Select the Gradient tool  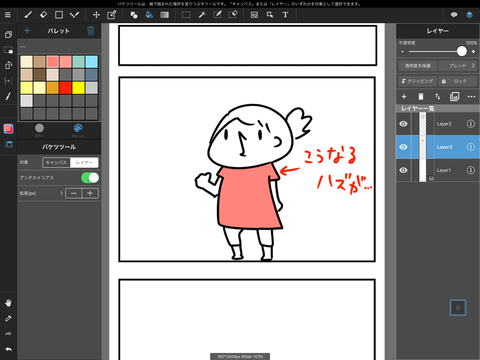click(x=165, y=15)
